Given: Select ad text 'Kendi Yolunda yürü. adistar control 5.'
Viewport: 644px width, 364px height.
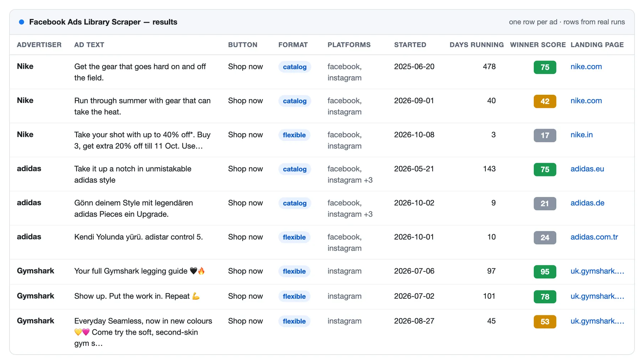Looking at the screenshot, I should [138, 237].
